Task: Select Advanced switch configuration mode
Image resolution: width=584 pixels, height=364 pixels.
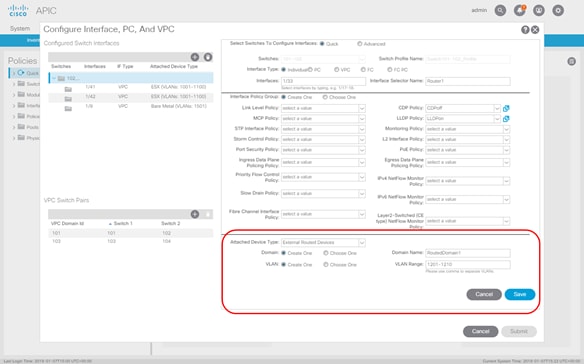Action: (360, 44)
